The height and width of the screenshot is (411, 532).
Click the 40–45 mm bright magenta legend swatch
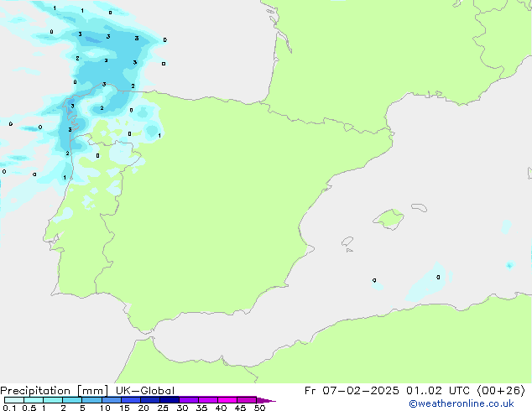[227, 400]
